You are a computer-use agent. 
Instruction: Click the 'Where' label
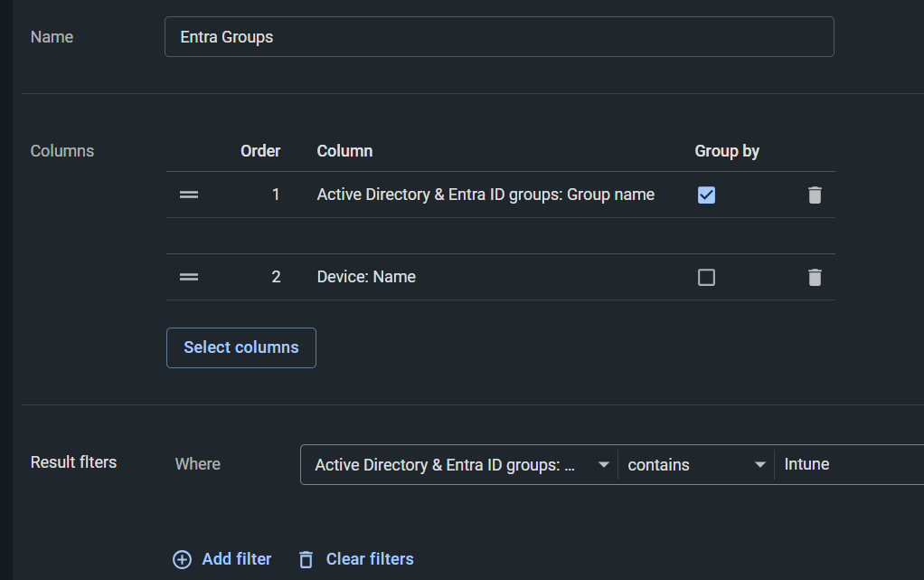tap(197, 464)
